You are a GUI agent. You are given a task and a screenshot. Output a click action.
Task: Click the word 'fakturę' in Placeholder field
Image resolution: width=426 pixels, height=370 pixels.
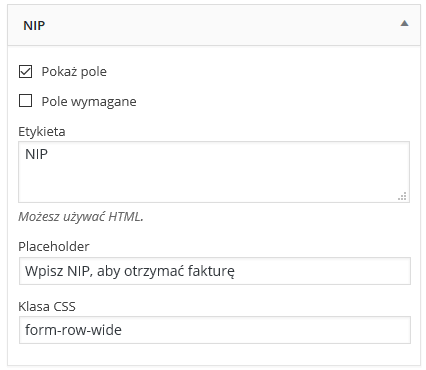211,271
